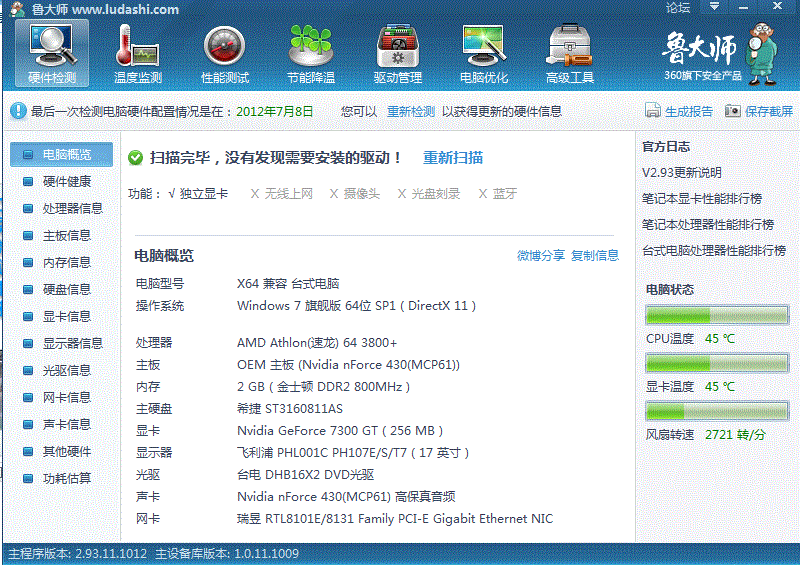Viewport: 800px width, 565px height.
Task: Click the 独立显卡 feature indicator
Action: [198, 194]
